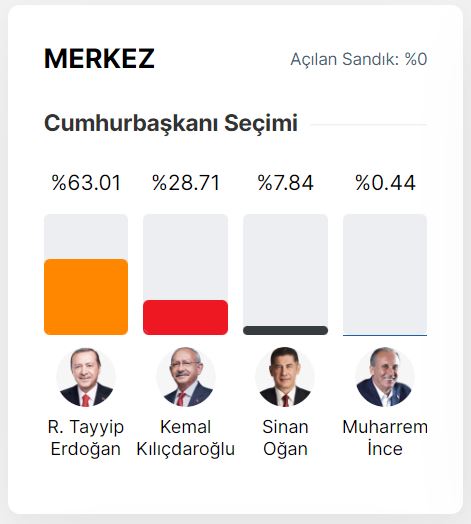Click Muharrem İnce's portrait photo
The height and width of the screenshot is (524, 471).
(x=385, y=377)
